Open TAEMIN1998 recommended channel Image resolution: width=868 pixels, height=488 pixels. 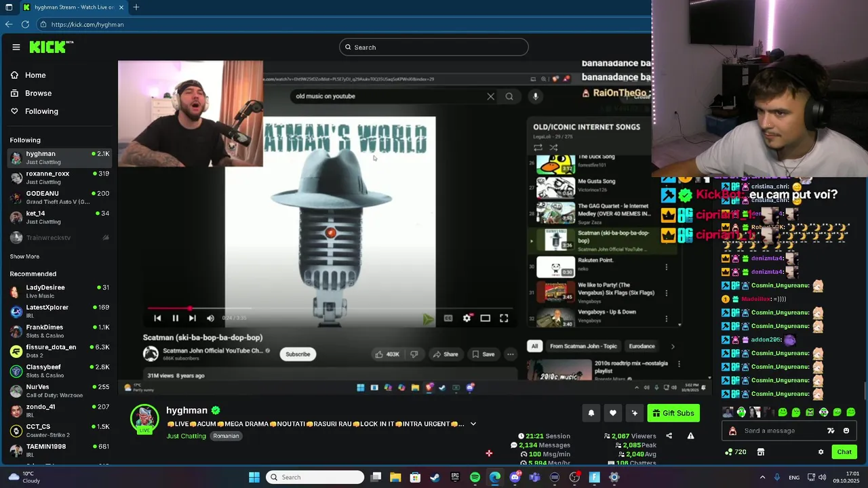coord(60,451)
